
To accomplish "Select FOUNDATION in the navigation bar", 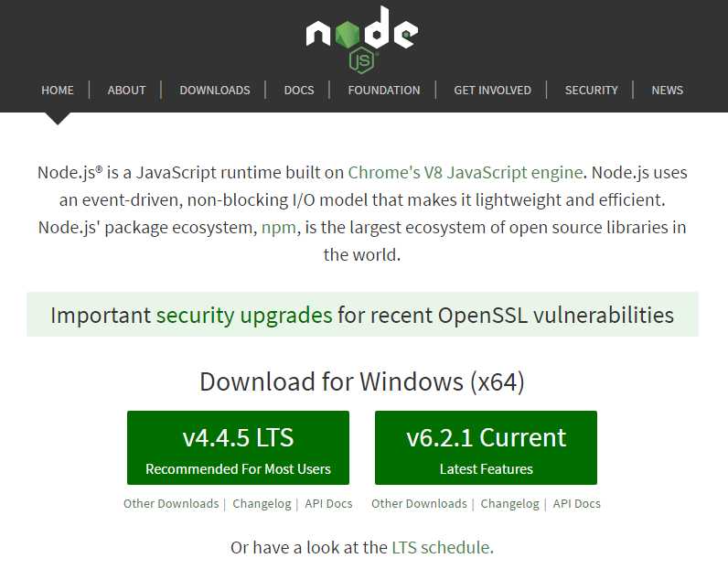I will [x=384, y=90].
